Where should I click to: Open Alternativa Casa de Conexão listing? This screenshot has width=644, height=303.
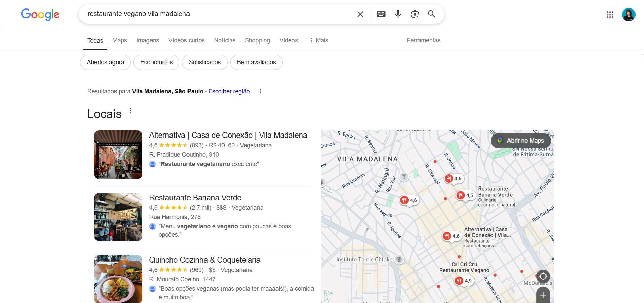pyautogui.click(x=228, y=135)
